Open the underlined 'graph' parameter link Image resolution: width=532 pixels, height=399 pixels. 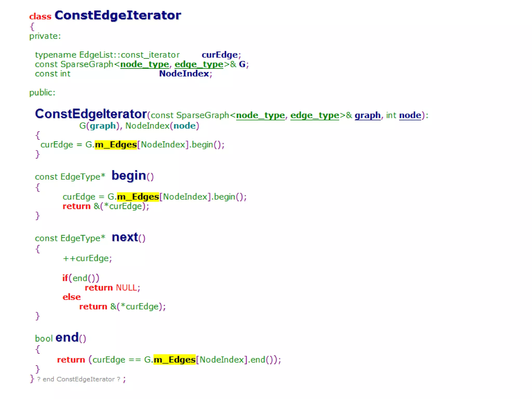click(368, 115)
